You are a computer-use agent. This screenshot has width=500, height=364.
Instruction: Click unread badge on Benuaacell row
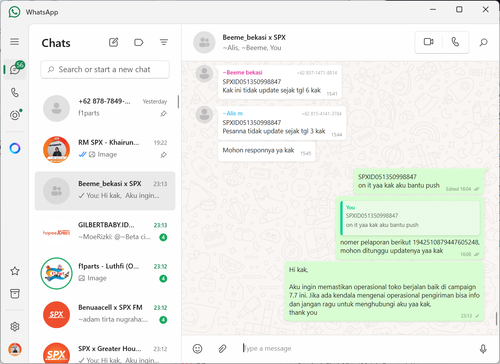pos(163,320)
